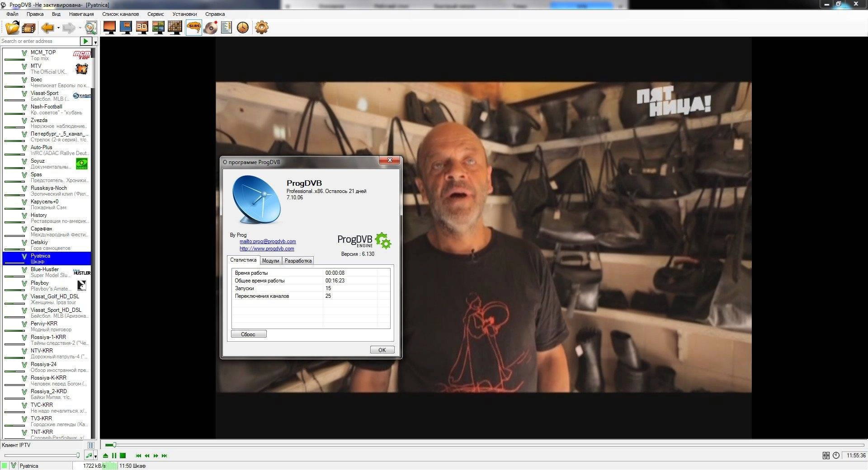Image resolution: width=868 pixels, height=470 pixels.
Task: Select the Auto-Plus channel
Action: (47, 150)
